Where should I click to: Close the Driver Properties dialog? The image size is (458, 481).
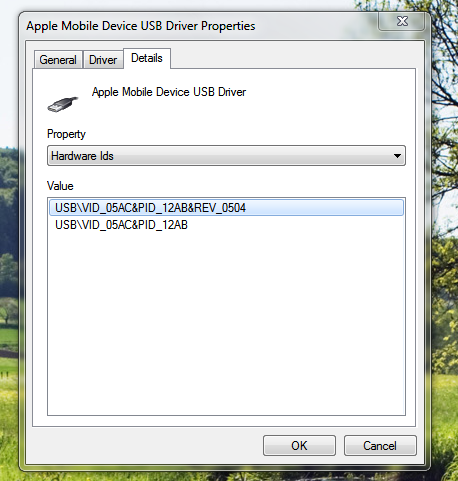coord(402,21)
